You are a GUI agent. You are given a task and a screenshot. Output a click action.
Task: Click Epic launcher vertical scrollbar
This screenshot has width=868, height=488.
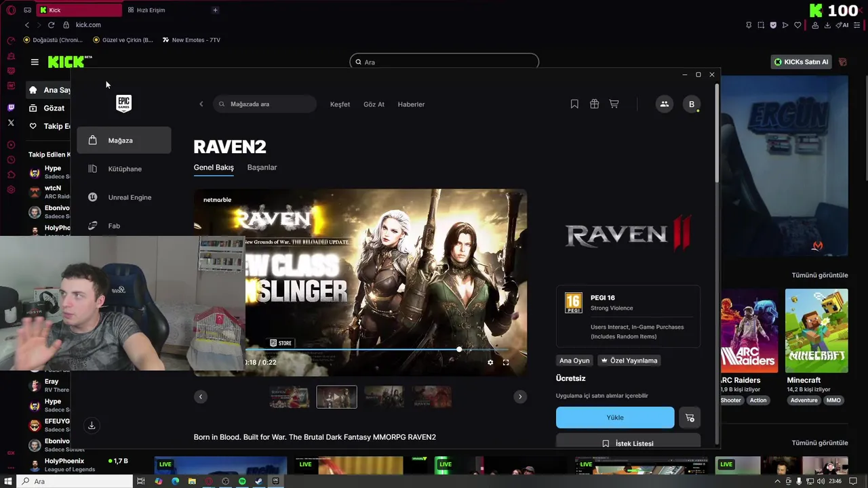click(716, 132)
